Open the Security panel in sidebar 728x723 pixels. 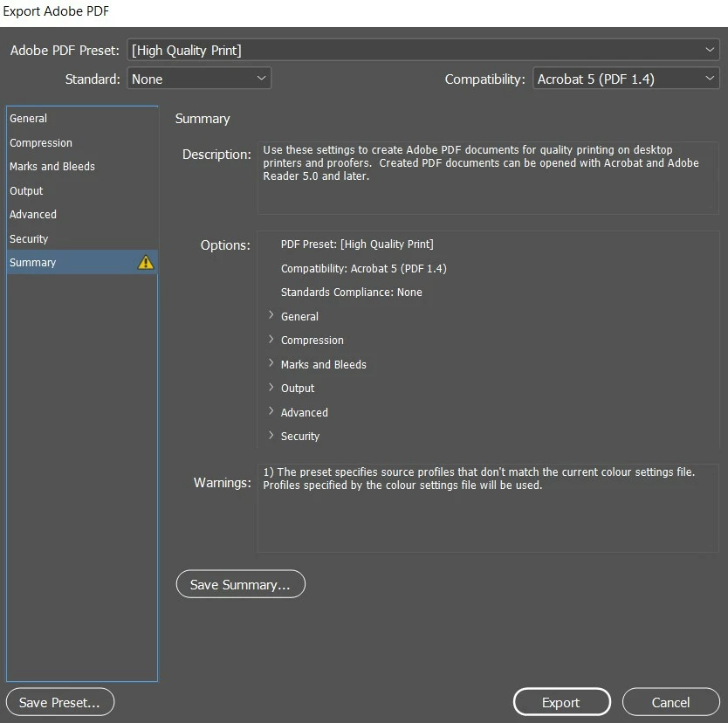(x=82, y=238)
